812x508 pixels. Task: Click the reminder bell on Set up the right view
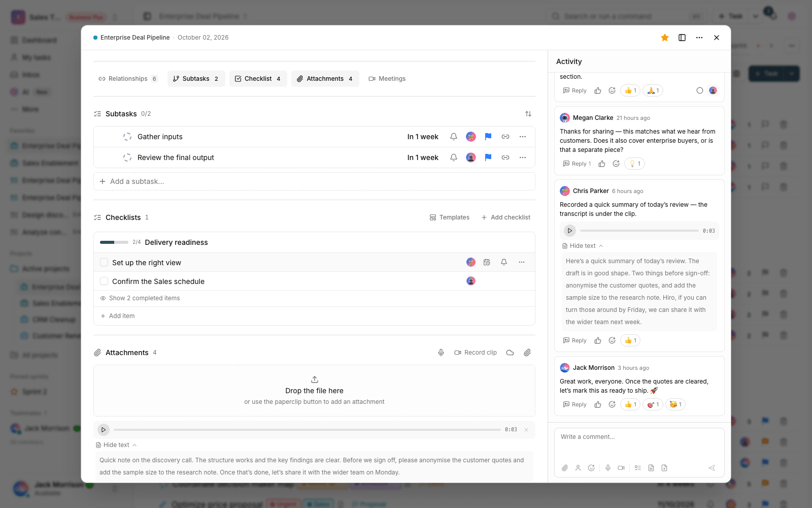[504, 262]
